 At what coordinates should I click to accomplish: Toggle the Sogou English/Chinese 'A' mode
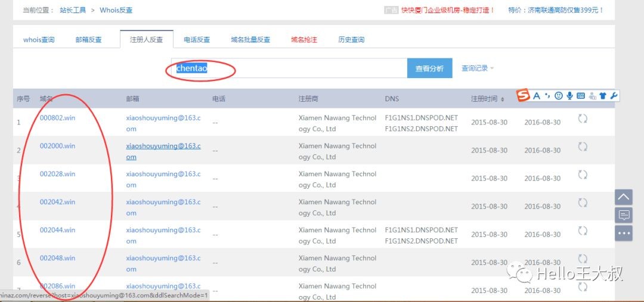pyautogui.click(x=537, y=95)
